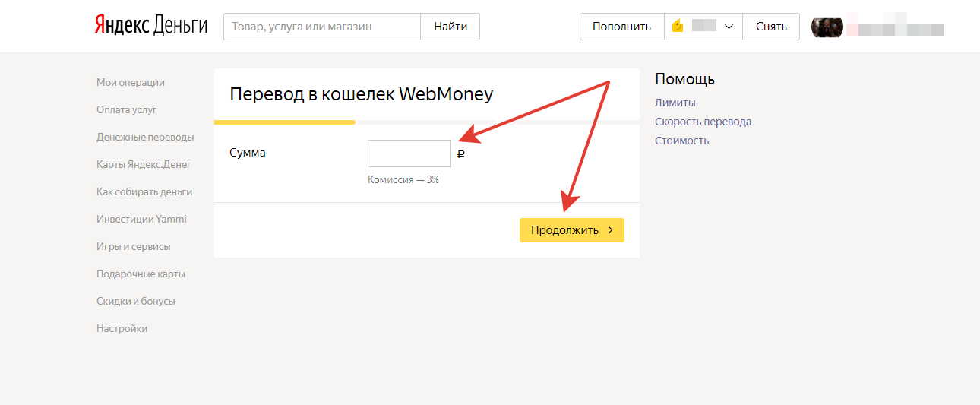Expand the wallet balance dropdown chevron
Viewport: 980px width, 405px height.
coord(729,27)
